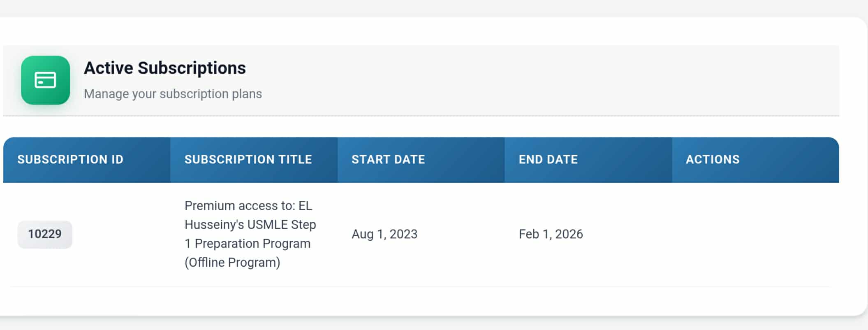The image size is (868, 330).
Task: Select the ACTIONS column header
Action: coord(713,160)
